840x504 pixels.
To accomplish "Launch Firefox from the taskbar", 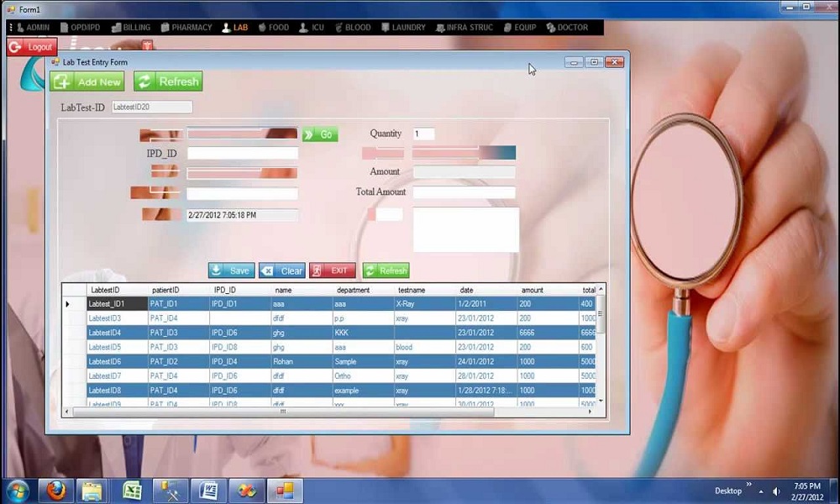I will coord(55,491).
